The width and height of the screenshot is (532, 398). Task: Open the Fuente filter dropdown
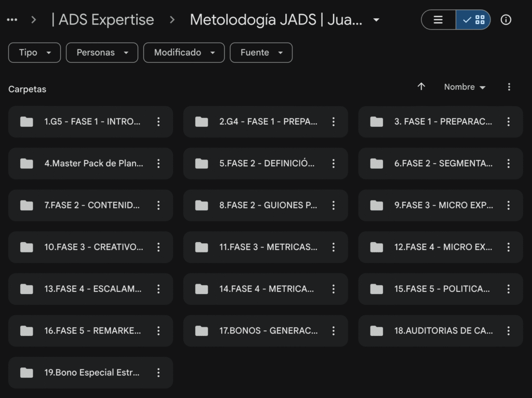(261, 52)
